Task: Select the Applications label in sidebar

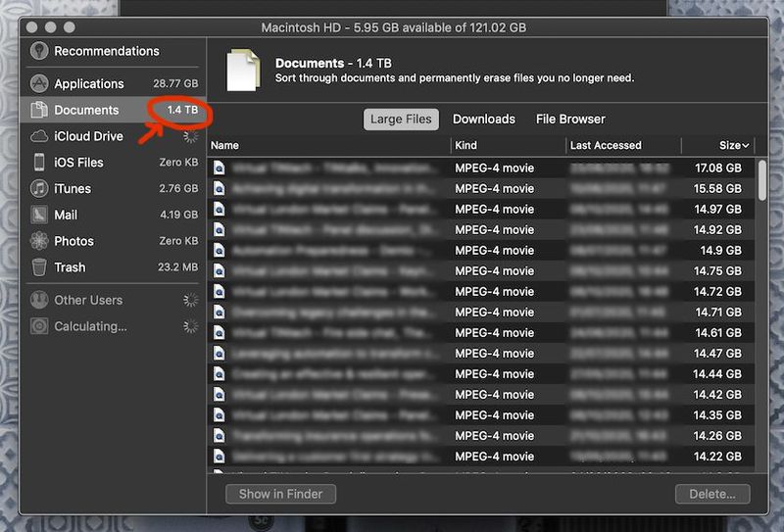Action: point(89,83)
